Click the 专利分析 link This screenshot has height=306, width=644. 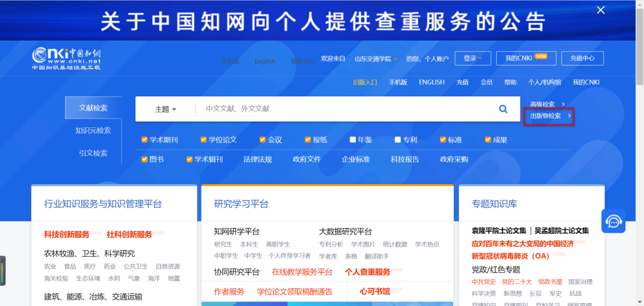pyautogui.click(x=331, y=245)
